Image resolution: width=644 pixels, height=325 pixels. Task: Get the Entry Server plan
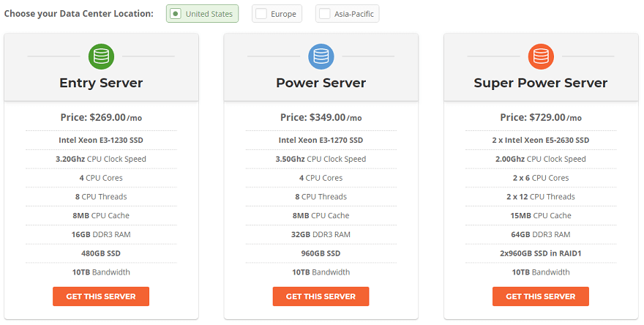point(101,296)
